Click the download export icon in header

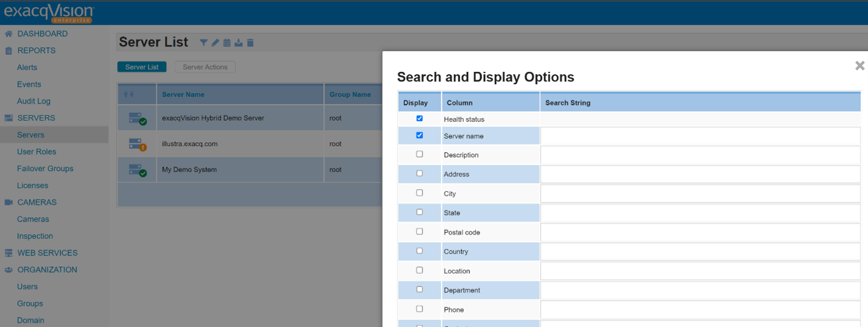coord(239,43)
